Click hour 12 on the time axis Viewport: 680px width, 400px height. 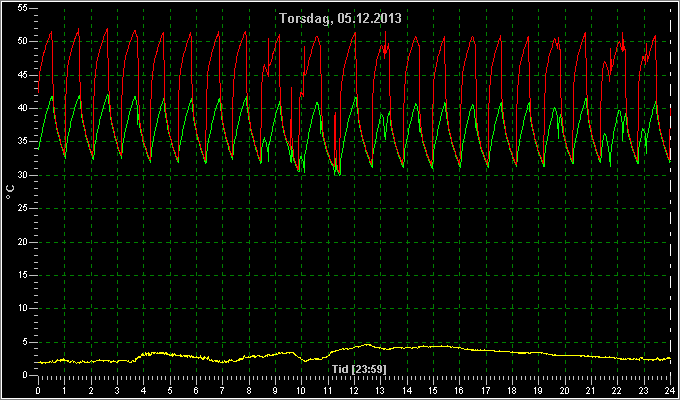point(354,391)
